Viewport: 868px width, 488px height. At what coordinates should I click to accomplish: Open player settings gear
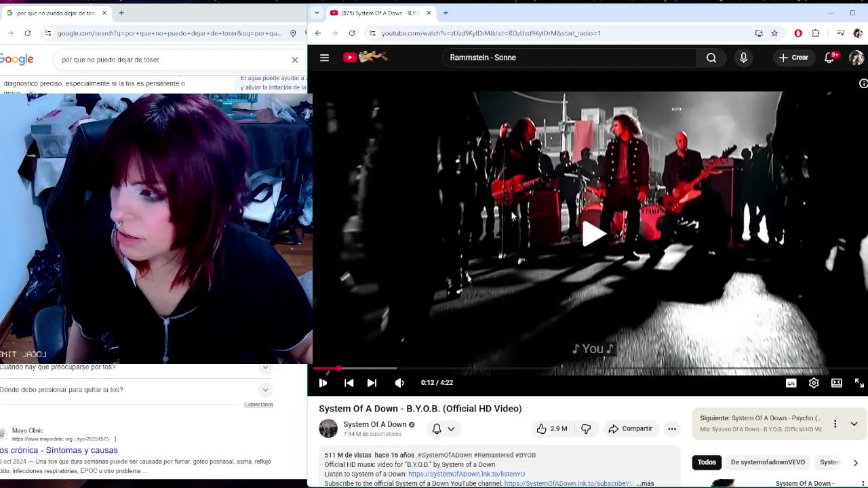point(814,383)
